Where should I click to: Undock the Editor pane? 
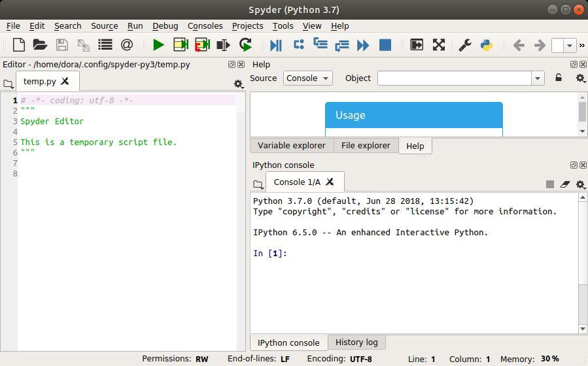[232, 65]
